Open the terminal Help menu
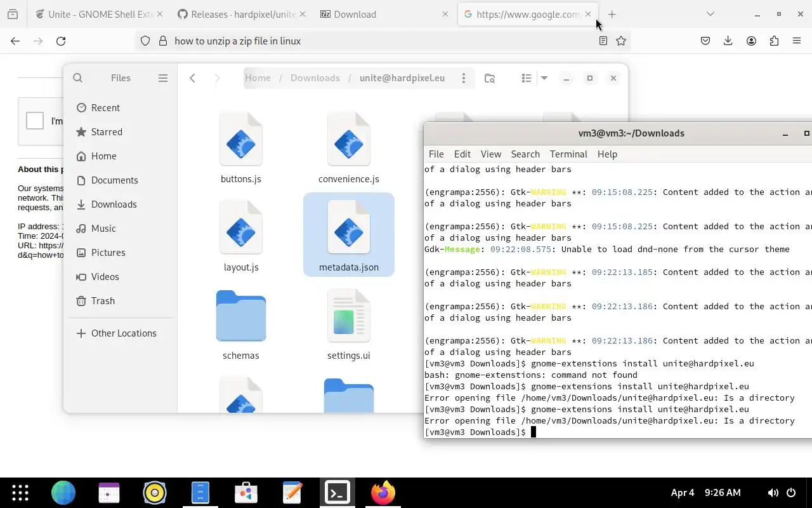This screenshot has width=812, height=508. tap(607, 154)
